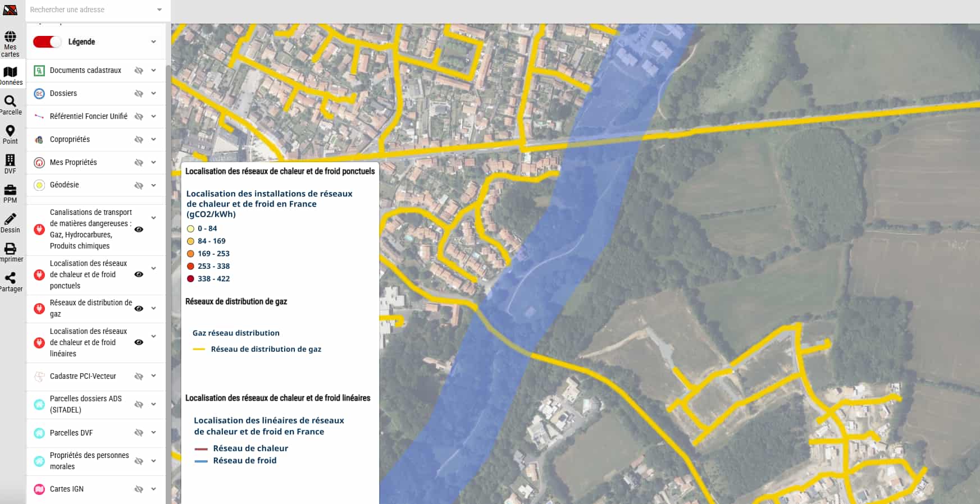
Task: Open the address search dropdown arrow
Action: (x=159, y=10)
